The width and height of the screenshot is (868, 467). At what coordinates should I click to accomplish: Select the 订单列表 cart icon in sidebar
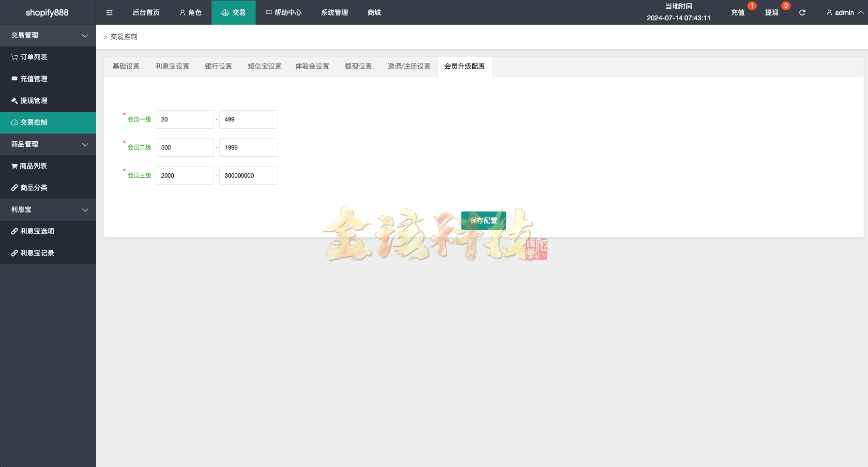[x=14, y=57]
